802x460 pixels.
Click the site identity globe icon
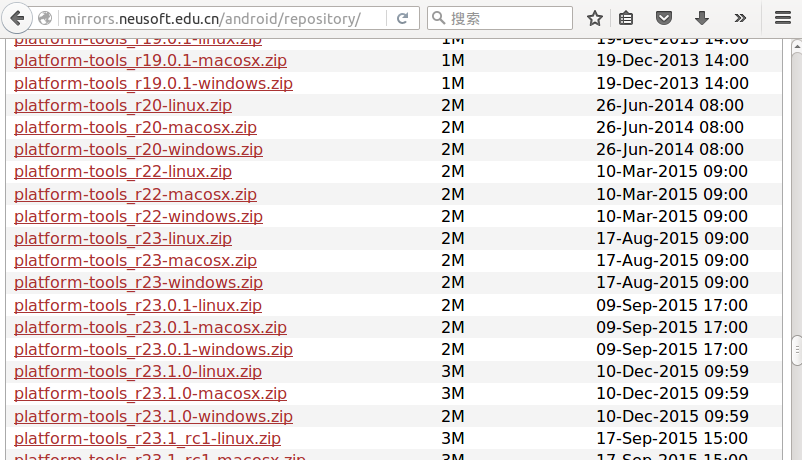45,18
